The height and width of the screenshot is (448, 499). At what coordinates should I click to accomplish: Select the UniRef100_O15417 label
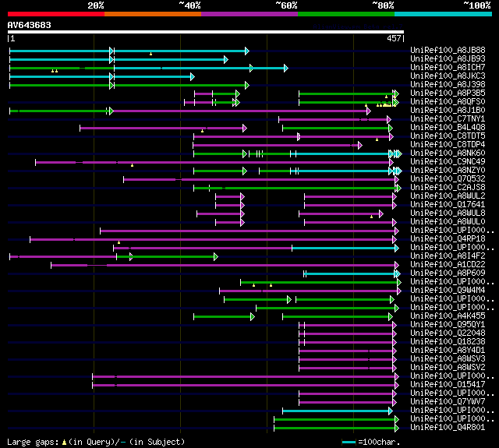point(448,384)
